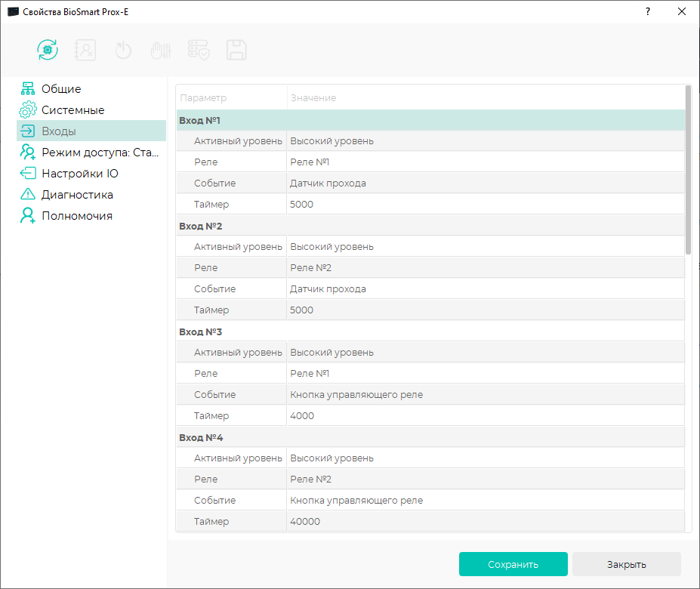700x589 pixels.
Task: Click the Диагностика warning triangle icon
Action: click(x=28, y=194)
